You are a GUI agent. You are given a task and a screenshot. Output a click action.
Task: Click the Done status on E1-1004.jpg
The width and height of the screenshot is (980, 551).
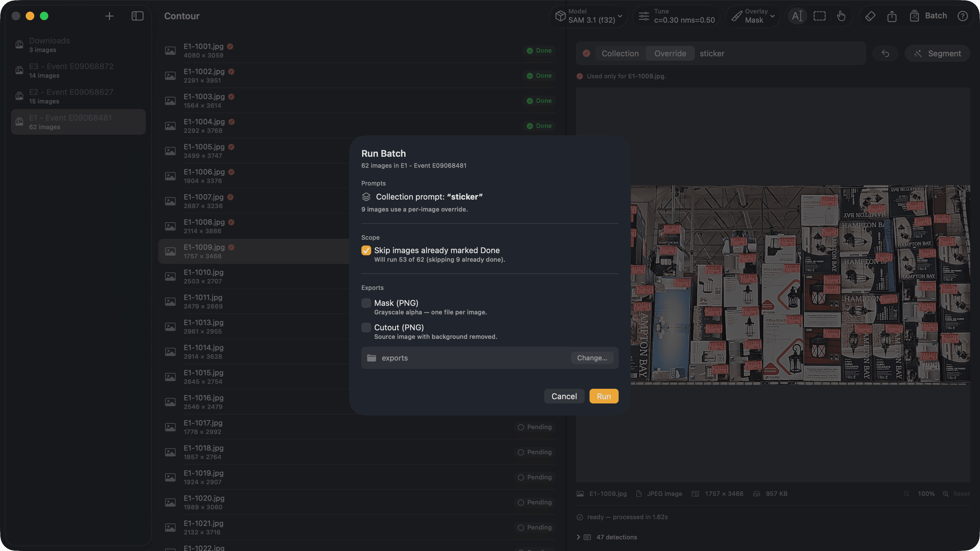pyautogui.click(x=539, y=126)
